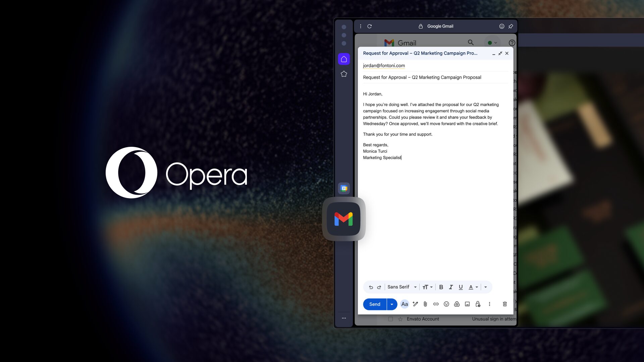
Task: Insert a photo using the image icon
Action: (x=467, y=304)
